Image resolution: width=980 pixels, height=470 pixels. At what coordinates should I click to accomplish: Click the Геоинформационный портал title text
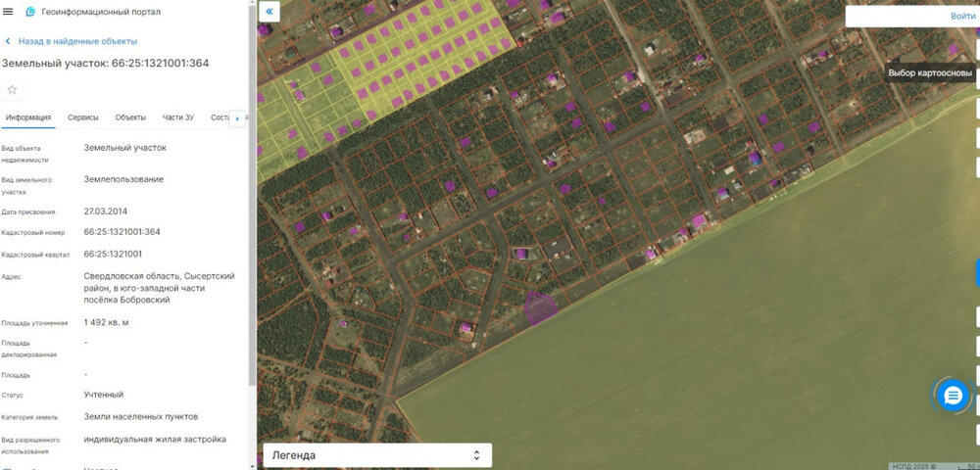[101, 12]
